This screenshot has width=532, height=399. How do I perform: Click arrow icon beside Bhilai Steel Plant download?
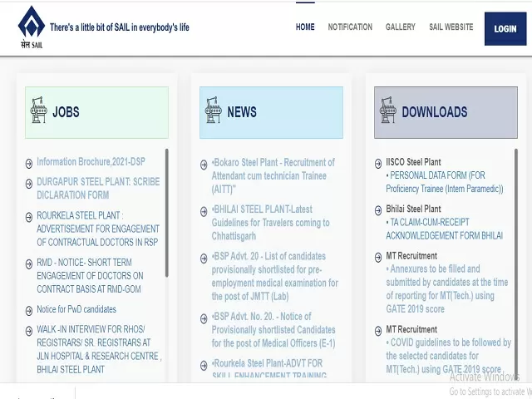[x=378, y=210]
